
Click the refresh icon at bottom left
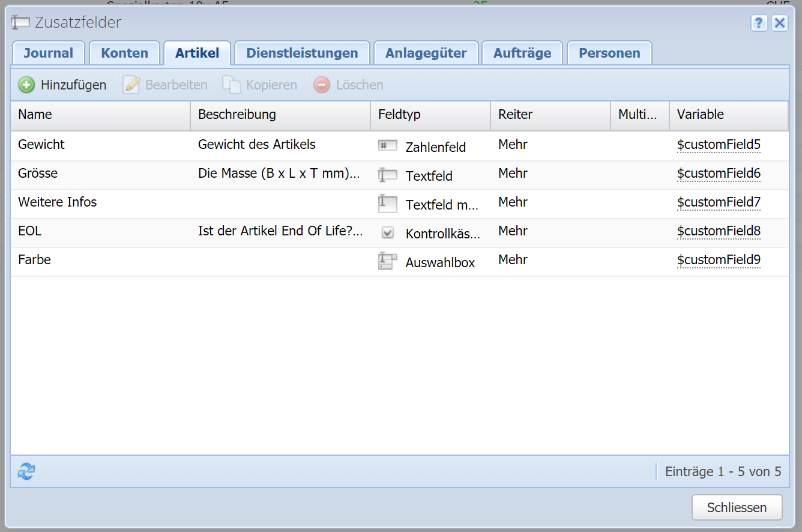click(26, 471)
